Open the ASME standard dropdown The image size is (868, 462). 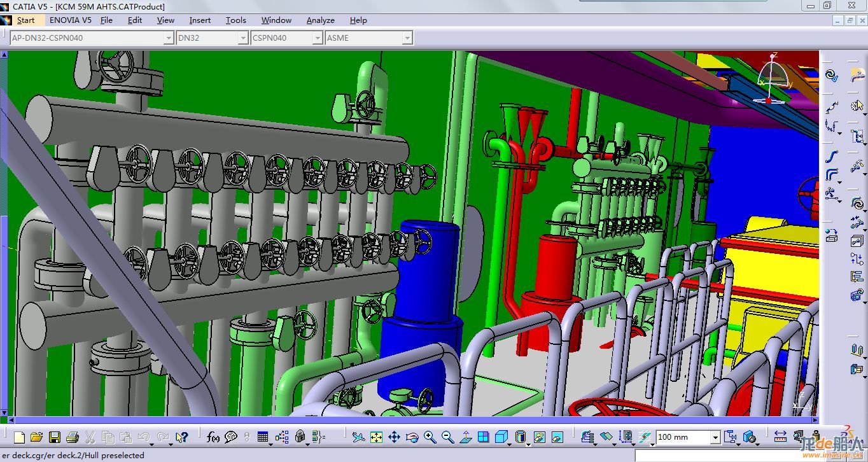click(407, 38)
